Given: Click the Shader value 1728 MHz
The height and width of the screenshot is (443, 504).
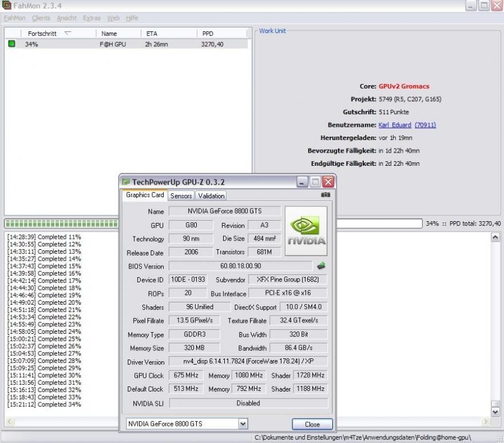Looking at the screenshot, I should pyautogui.click(x=310, y=375).
